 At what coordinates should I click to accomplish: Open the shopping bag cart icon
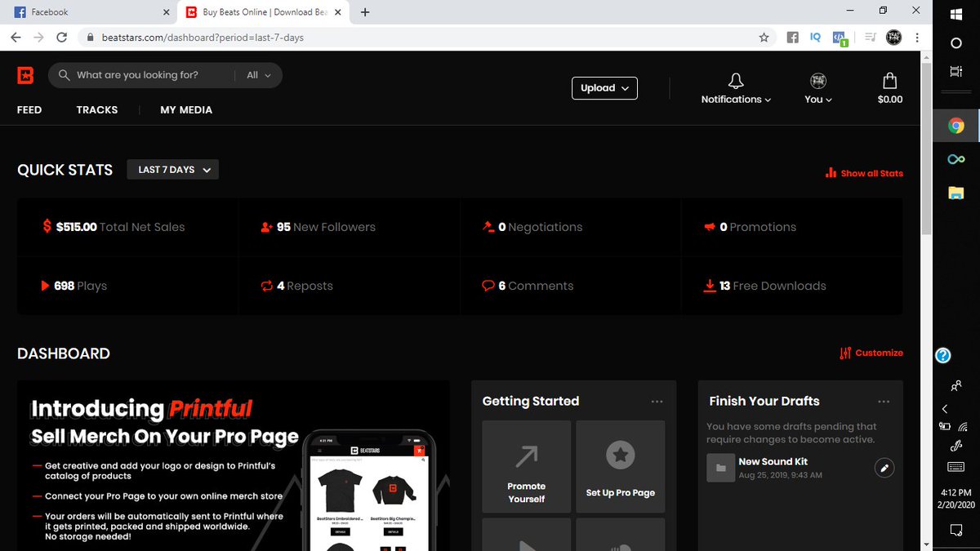click(x=890, y=81)
